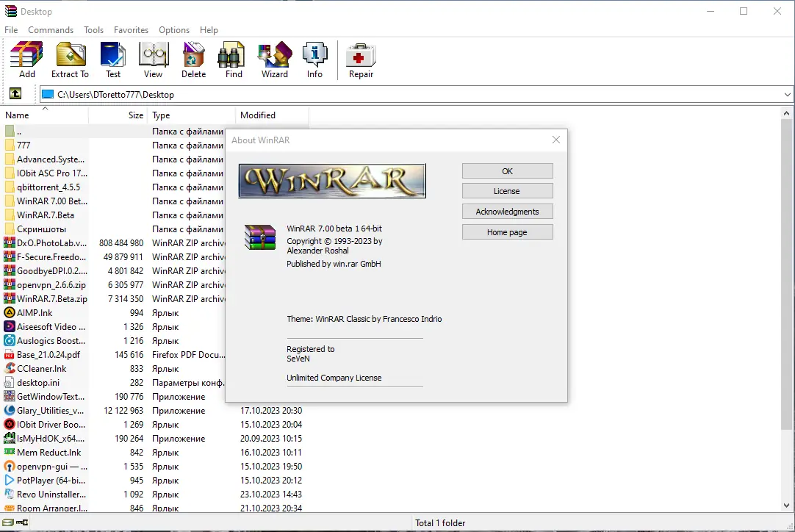This screenshot has height=532, width=795.
Task: Select the GetWindowText application row
Action: pyautogui.click(x=114, y=397)
